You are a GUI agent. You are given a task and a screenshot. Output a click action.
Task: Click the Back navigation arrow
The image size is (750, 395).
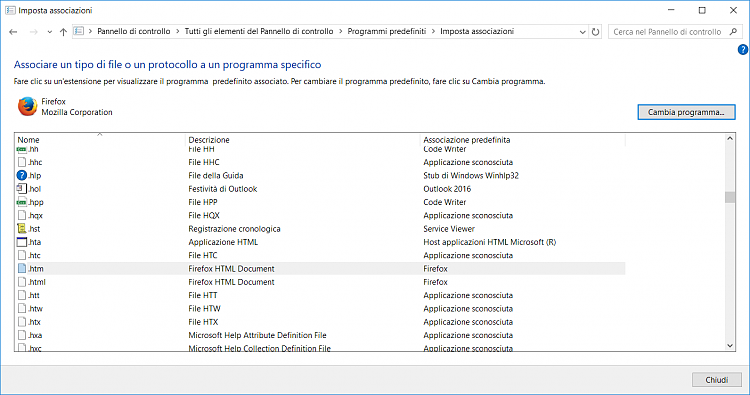(x=13, y=32)
